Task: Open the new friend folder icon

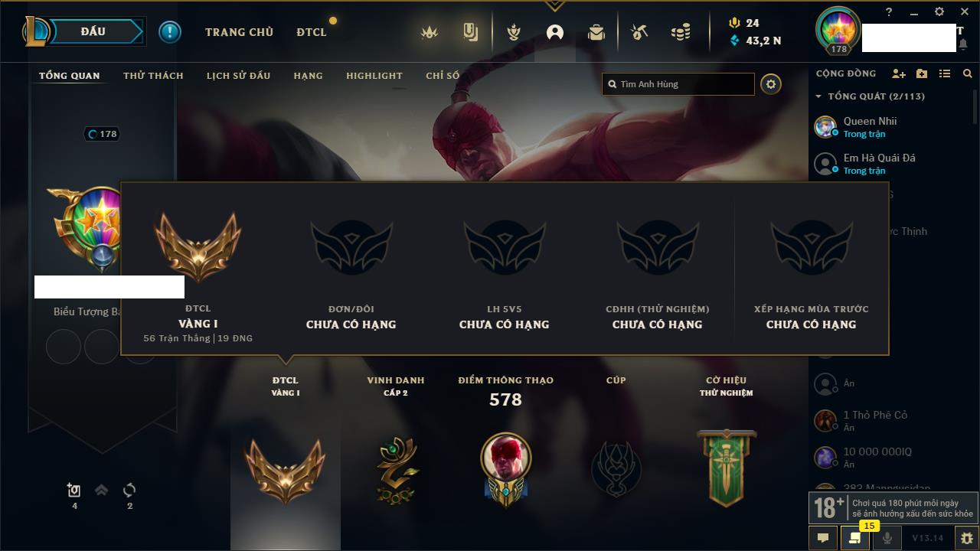Action: point(922,74)
